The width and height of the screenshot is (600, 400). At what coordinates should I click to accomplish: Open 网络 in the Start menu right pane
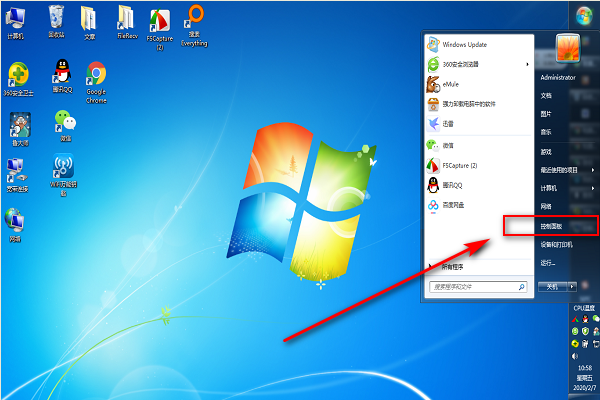tap(546, 207)
